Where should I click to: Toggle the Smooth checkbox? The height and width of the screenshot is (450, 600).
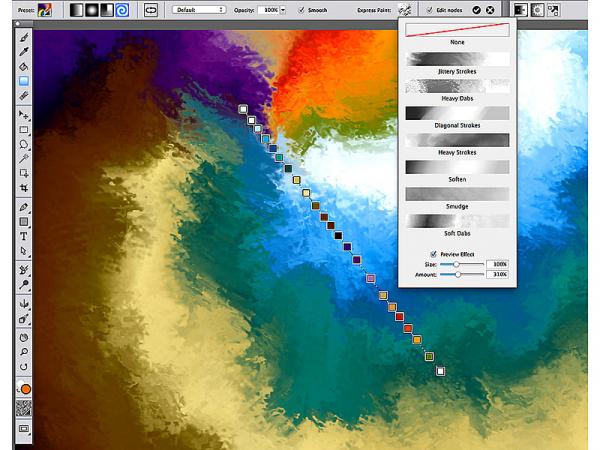click(303, 9)
